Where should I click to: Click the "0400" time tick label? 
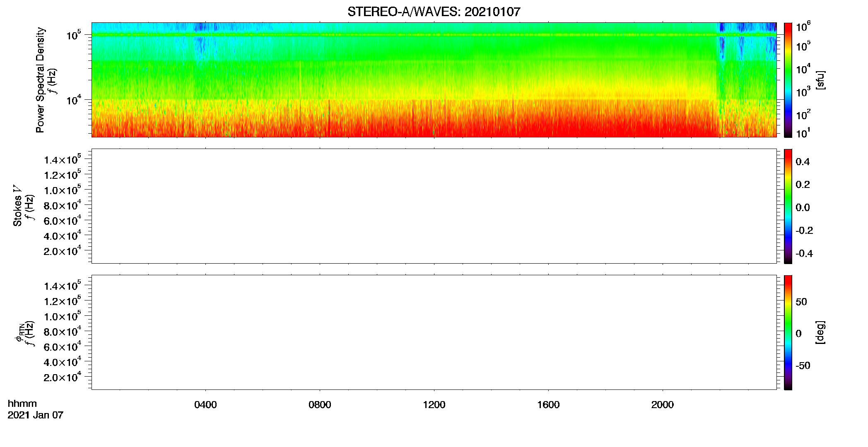pyautogui.click(x=205, y=405)
